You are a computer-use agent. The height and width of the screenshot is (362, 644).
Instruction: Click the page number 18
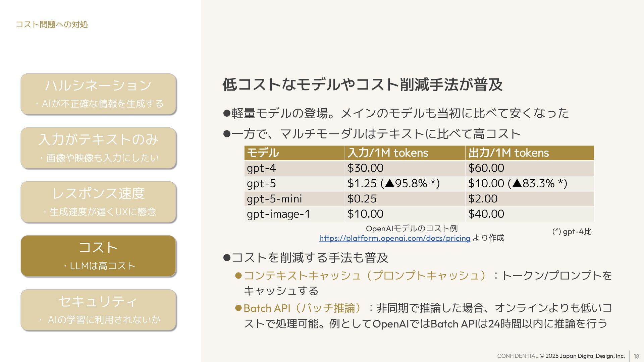coord(636,356)
